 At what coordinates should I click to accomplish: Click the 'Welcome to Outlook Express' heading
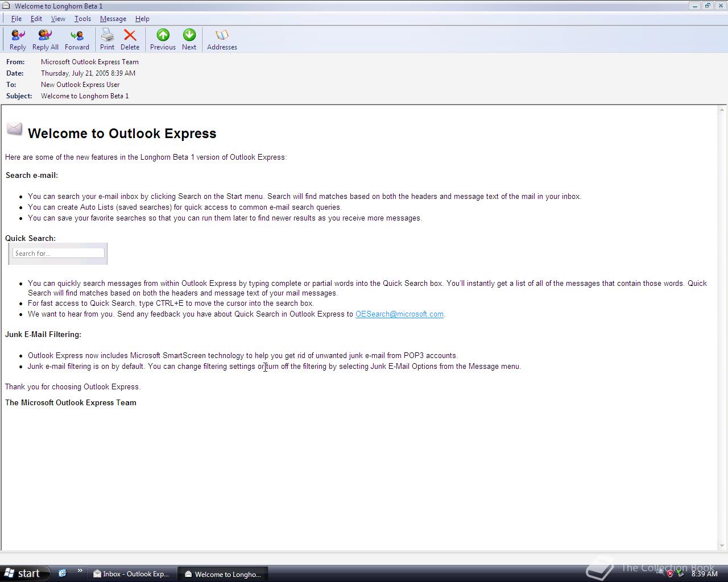[x=122, y=134]
